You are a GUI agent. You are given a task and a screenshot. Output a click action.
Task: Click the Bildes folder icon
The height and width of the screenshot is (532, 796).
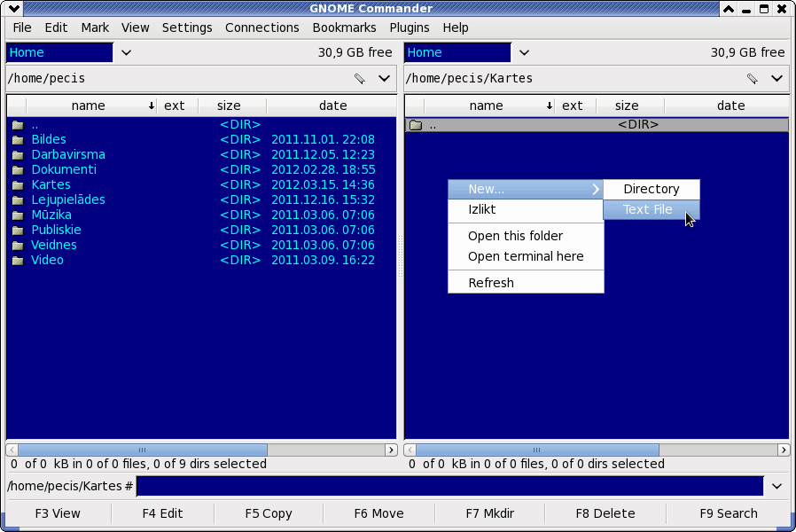(18, 139)
